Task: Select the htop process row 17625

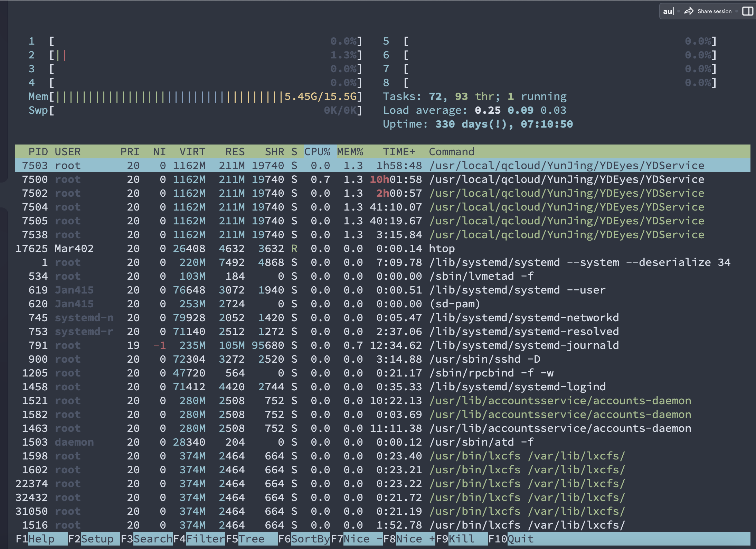Action: pyautogui.click(x=383, y=248)
